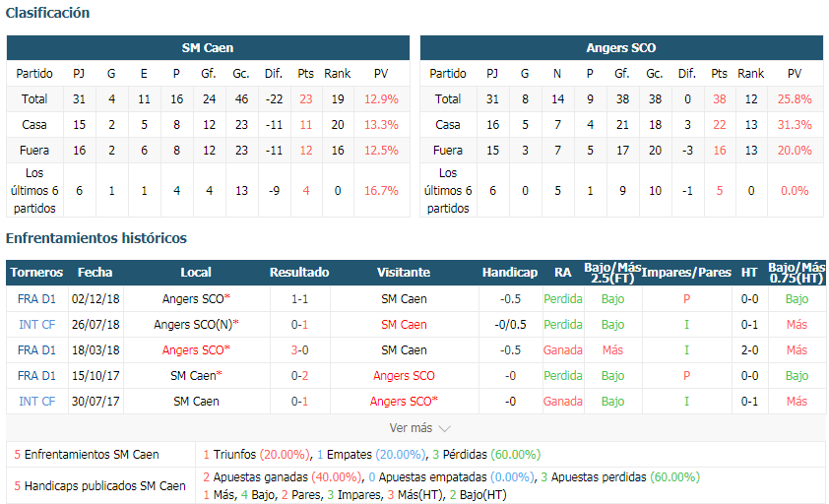Screen dimensions: 829x504
Task: Click '5 Enfrentamientos SM Caen' summary label
Action: [87, 454]
